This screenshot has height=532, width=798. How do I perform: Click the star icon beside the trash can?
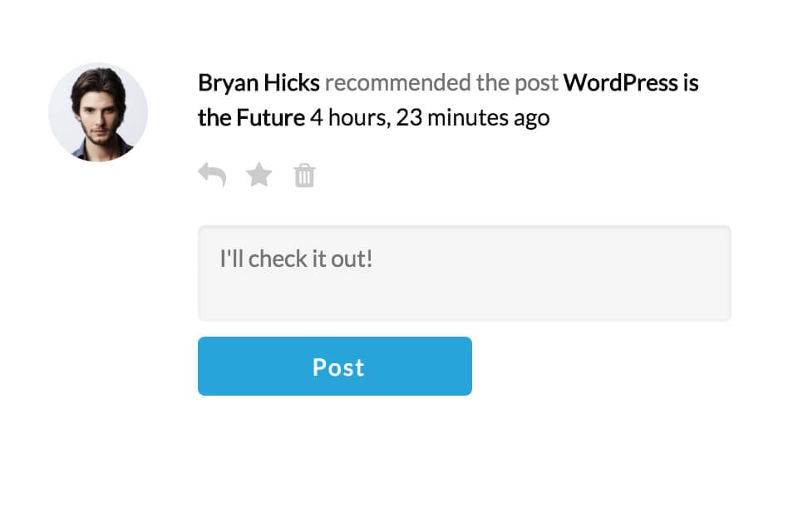(259, 175)
